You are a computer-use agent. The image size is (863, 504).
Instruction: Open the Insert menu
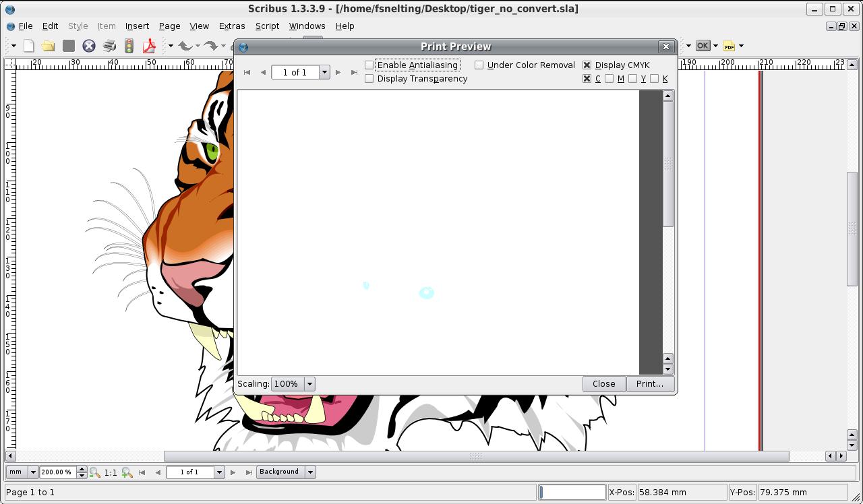coord(137,26)
